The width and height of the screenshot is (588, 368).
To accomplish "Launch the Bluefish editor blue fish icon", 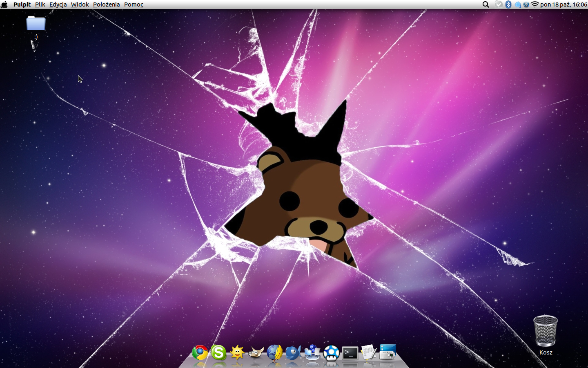I will pyautogui.click(x=293, y=352).
